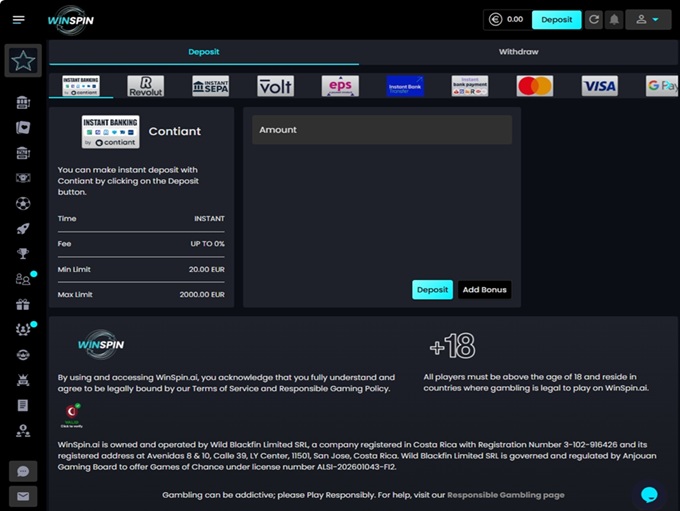Click the large Contiant logo in details
This screenshot has width=680, height=511.
111,132
